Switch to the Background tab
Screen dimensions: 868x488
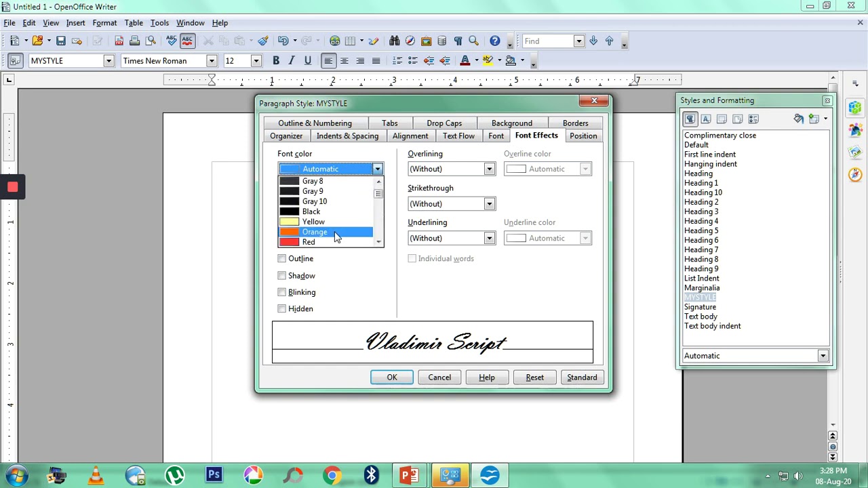pos(512,123)
